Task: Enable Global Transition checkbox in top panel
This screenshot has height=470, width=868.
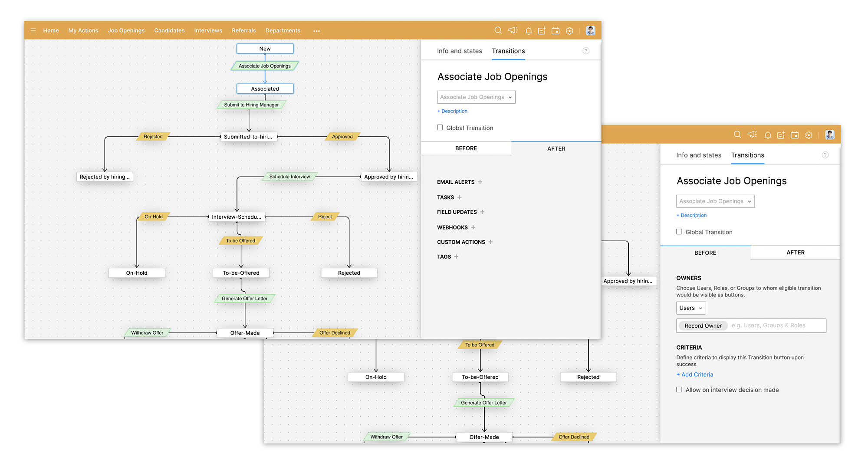Action: tap(440, 128)
